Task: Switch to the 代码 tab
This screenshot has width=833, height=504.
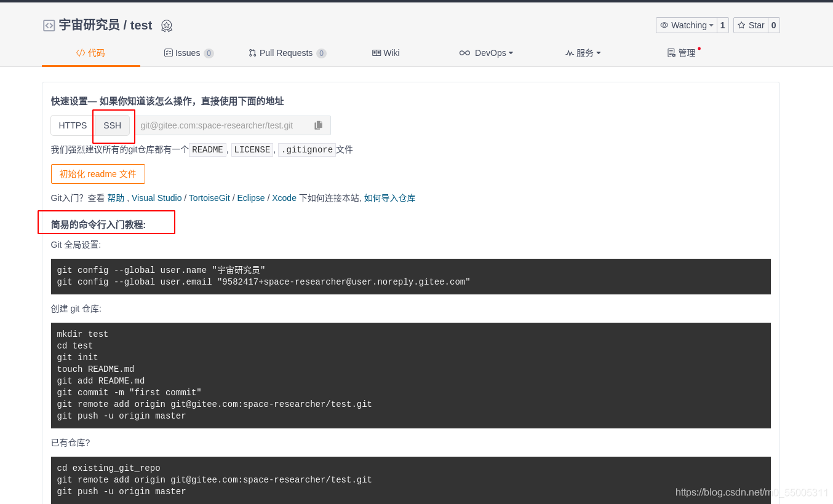Action: coord(90,53)
